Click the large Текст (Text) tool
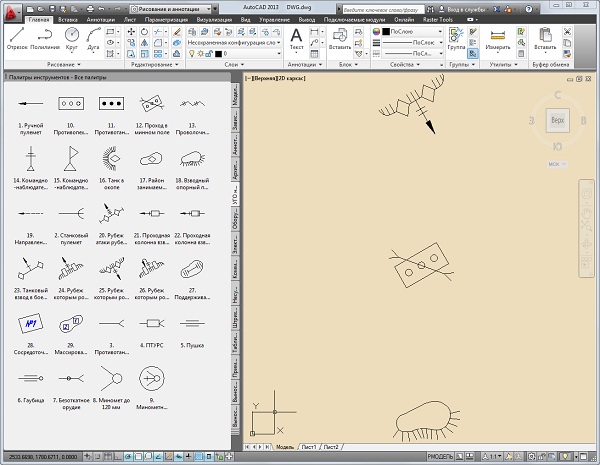Image resolution: width=600 pixels, height=465 pixels. (297, 39)
